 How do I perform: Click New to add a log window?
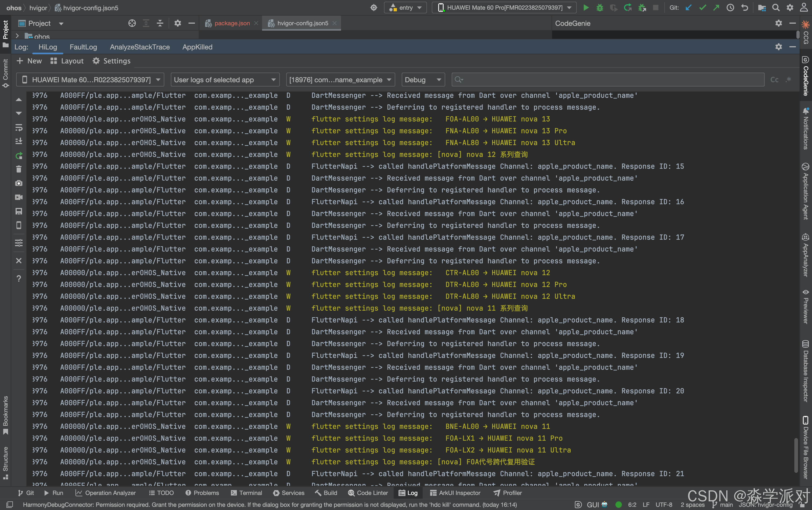tap(29, 61)
